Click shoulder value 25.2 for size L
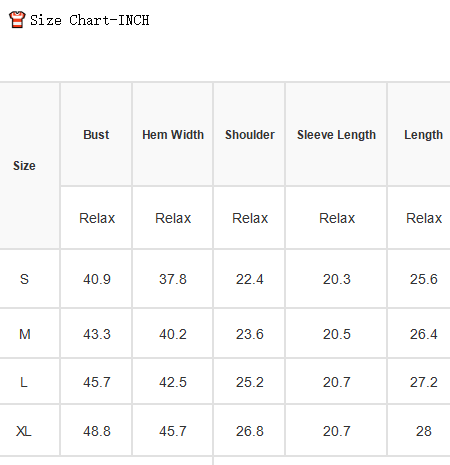 [x=250, y=382]
